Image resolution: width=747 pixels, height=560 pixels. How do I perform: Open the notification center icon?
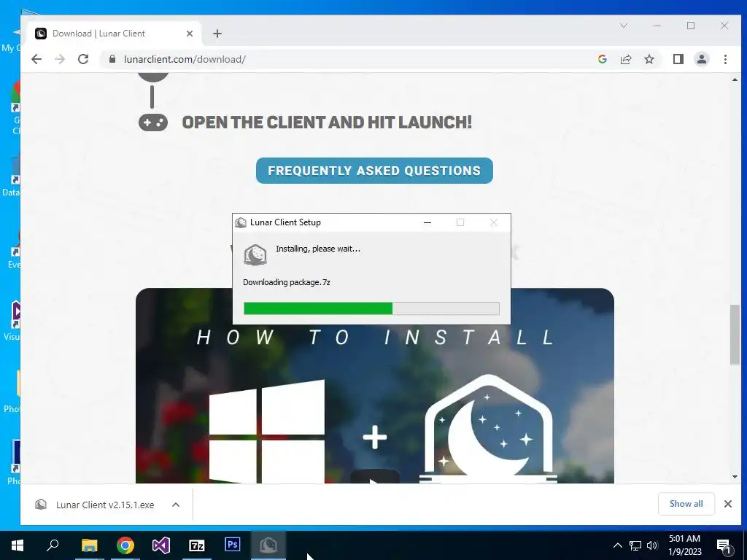(x=724, y=545)
